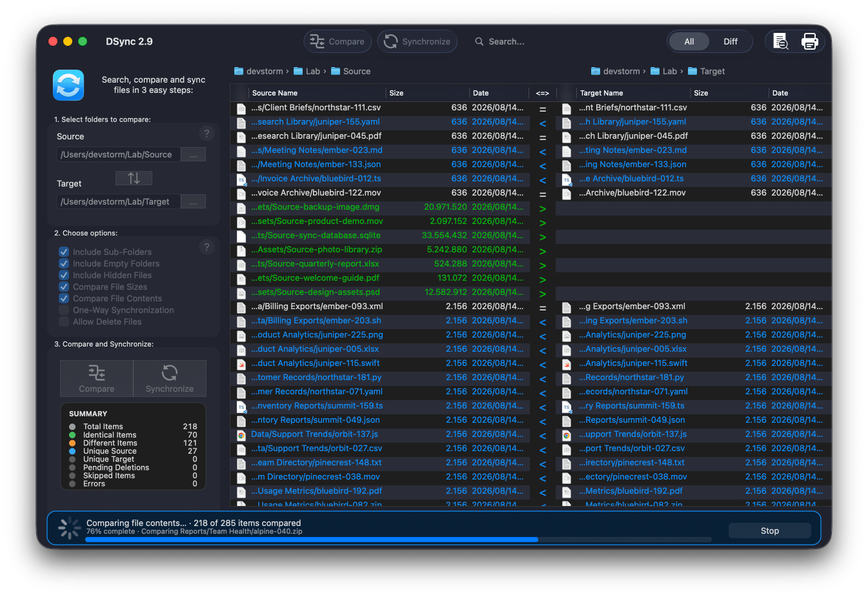Select source file Source-quarterly-report.xlsx

(315, 263)
